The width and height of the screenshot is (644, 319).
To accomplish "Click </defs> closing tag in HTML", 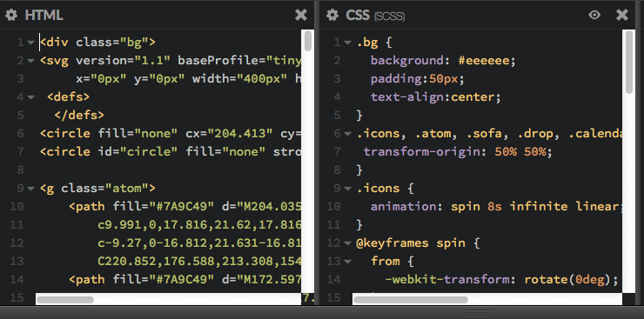I will click(79, 116).
